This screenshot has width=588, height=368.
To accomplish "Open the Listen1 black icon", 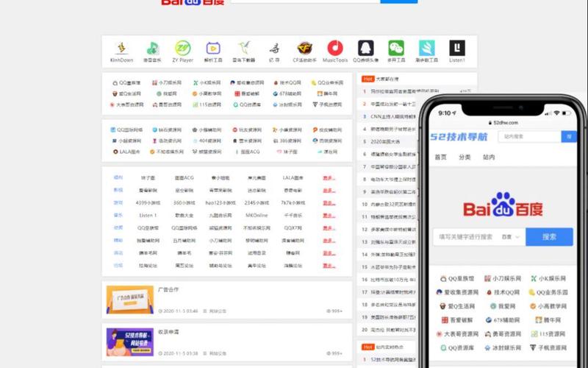I will coord(456,49).
